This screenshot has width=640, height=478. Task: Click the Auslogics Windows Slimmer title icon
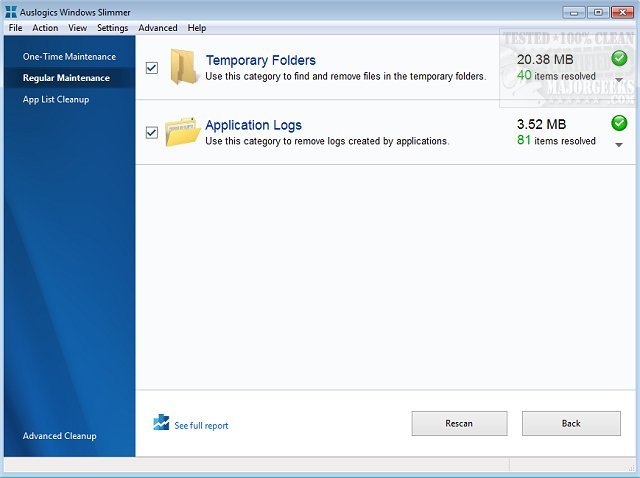(x=11, y=12)
